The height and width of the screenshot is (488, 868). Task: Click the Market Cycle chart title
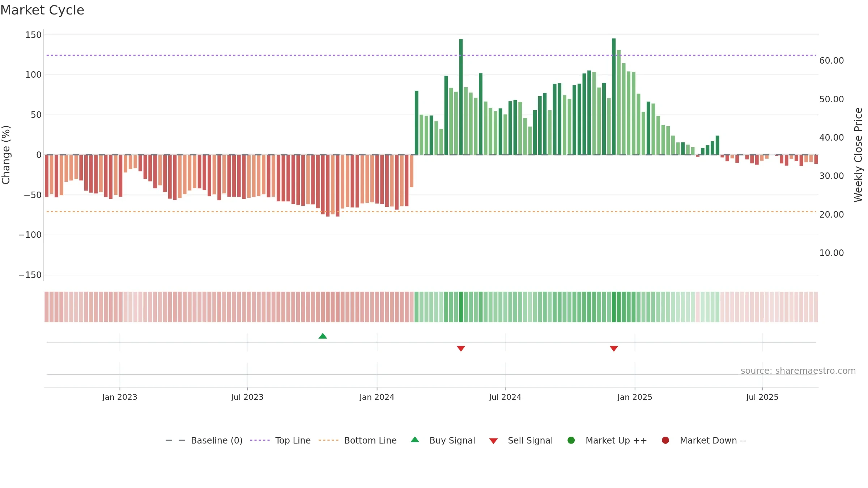[42, 10]
